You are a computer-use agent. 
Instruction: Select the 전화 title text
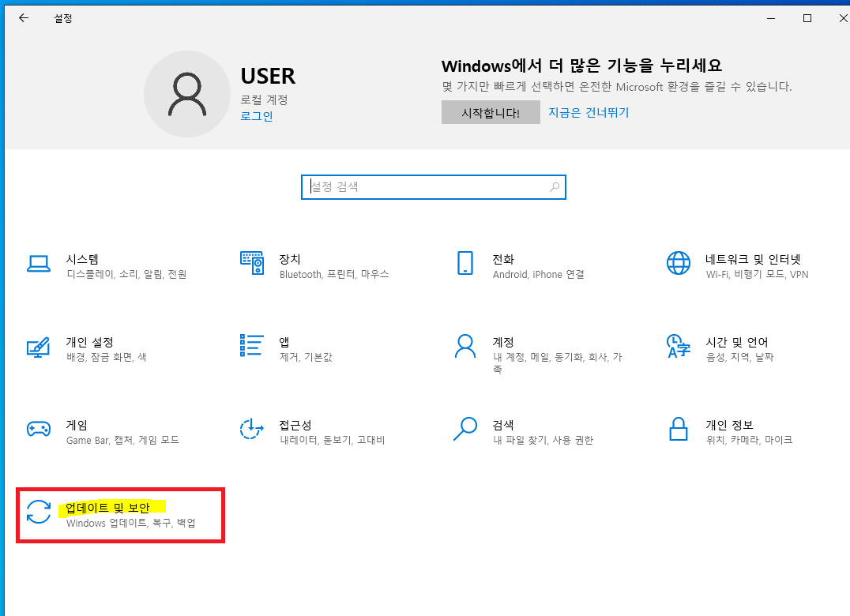coord(503,259)
